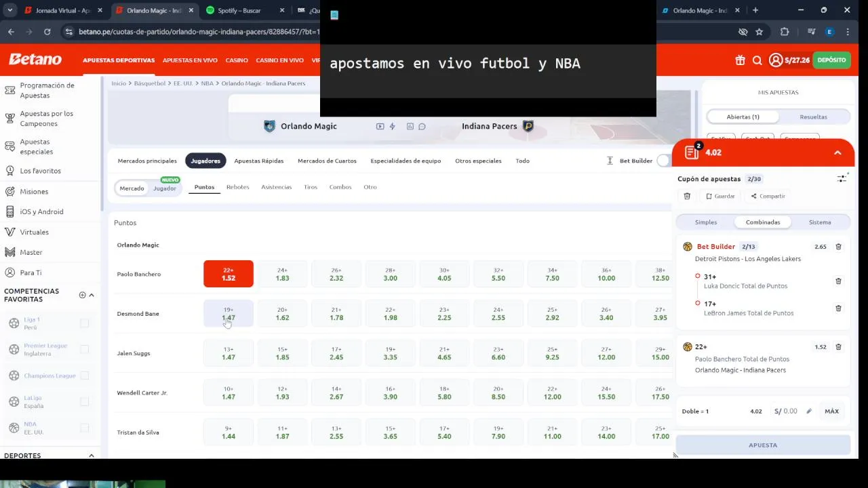This screenshot has height=488, width=868.
Task: Check the Champions League checkbox
Action: click(x=85, y=375)
